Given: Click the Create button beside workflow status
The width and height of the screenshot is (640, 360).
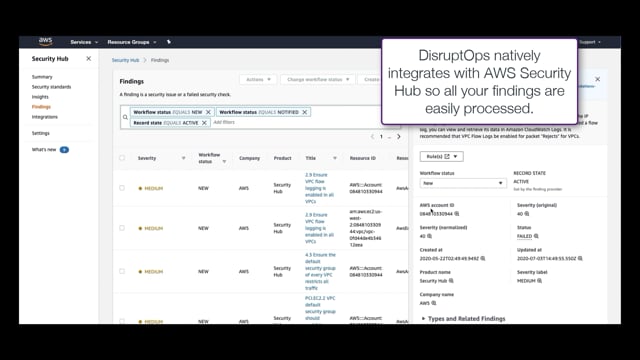Looking at the screenshot, I should click(x=369, y=80).
